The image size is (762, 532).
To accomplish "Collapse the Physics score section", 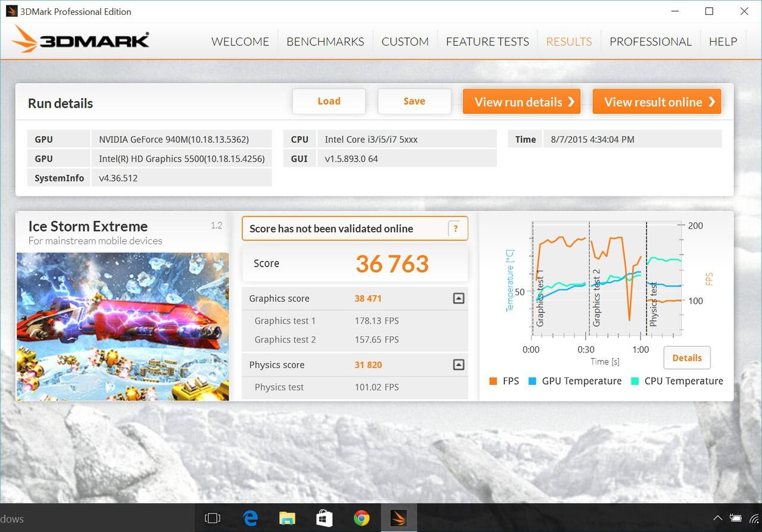I will tap(458, 365).
